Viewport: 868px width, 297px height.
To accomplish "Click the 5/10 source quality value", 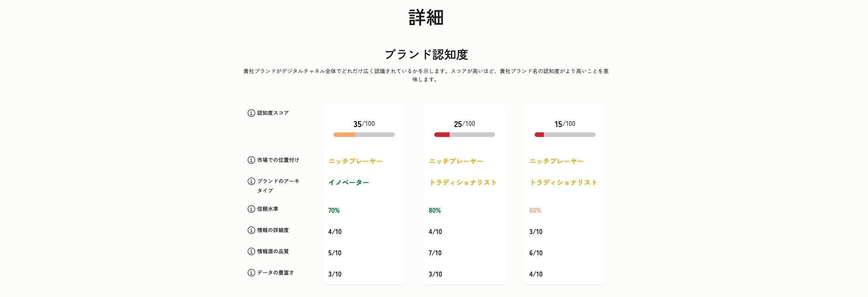I will point(335,253).
